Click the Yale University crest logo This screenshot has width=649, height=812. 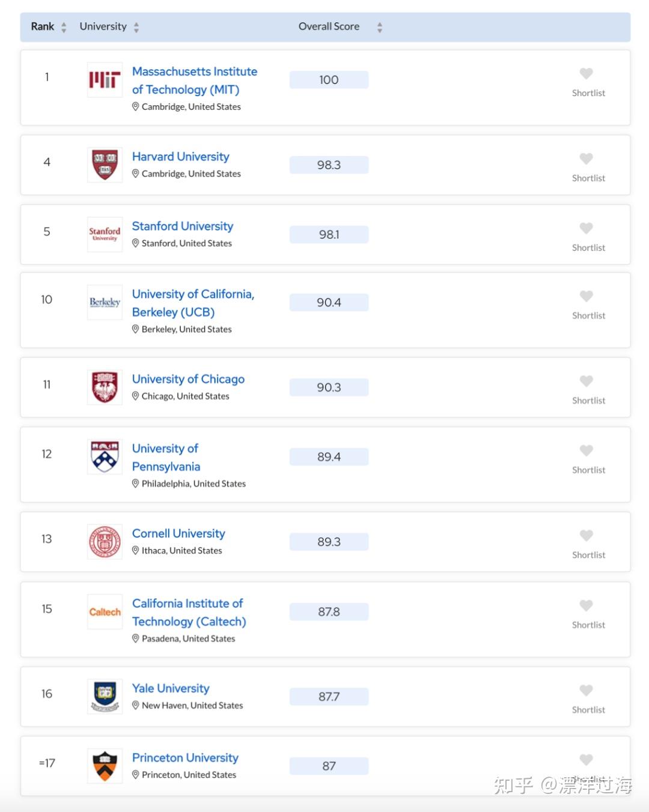click(x=105, y=697)
